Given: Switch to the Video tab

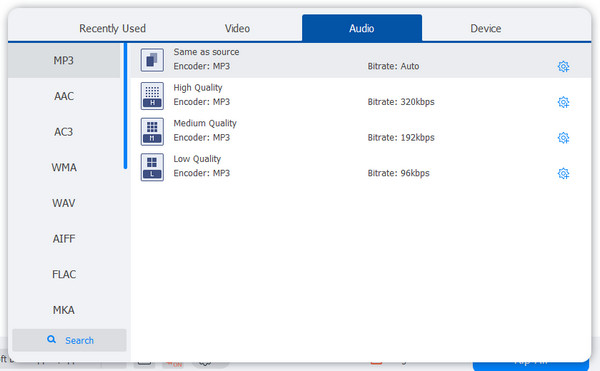Looking at the screenshot, I should tap(237, 28).
